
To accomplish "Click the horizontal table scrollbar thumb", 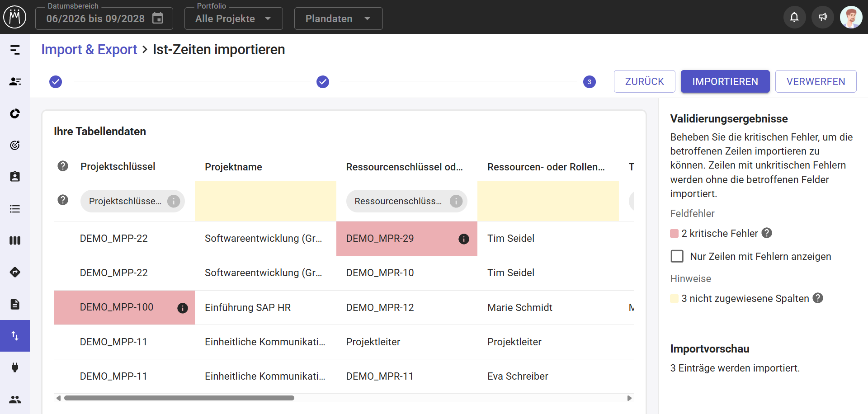I will (x=179, y=398).
